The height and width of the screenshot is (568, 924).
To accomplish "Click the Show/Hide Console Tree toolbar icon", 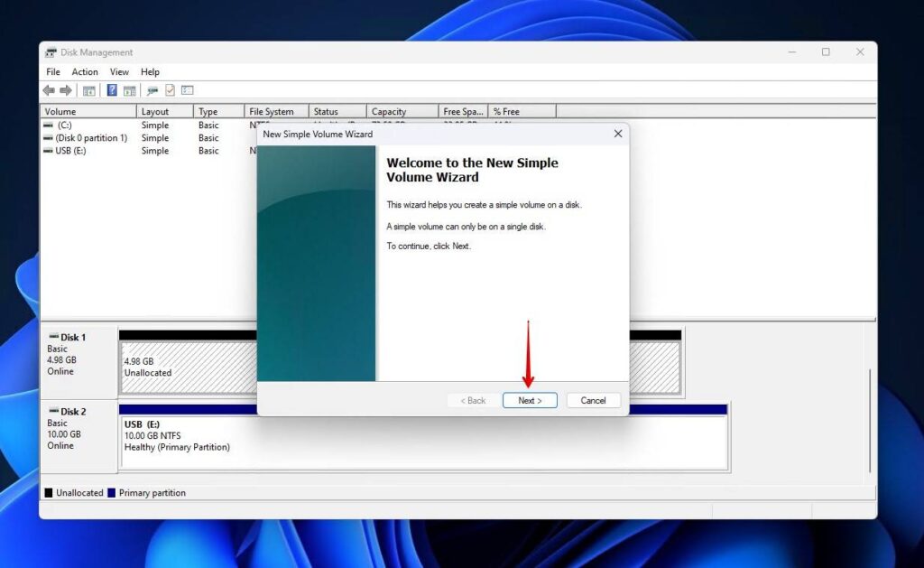I will [x=89, y=90].
